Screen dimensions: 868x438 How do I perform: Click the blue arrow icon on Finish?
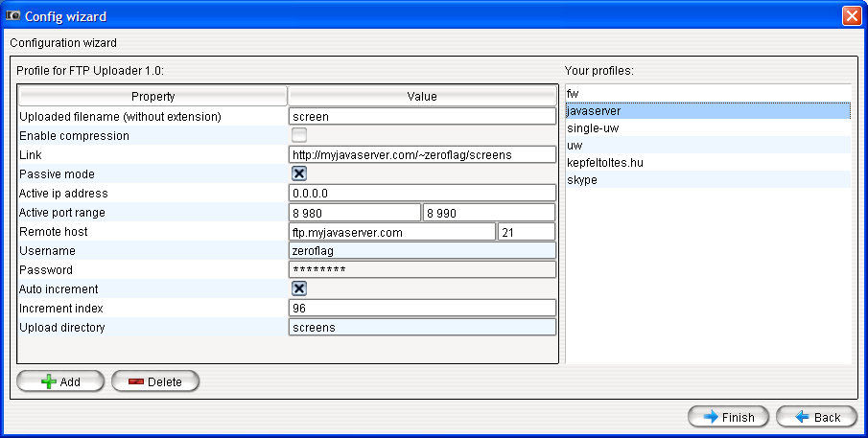pos(711,417)
